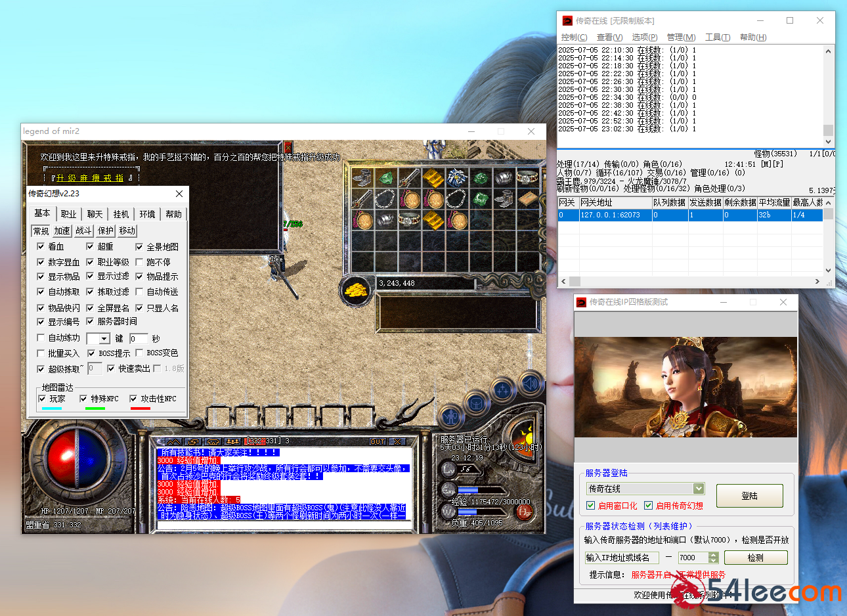
Task: Select the sword in the top inventory row
Action: point(409,177)
